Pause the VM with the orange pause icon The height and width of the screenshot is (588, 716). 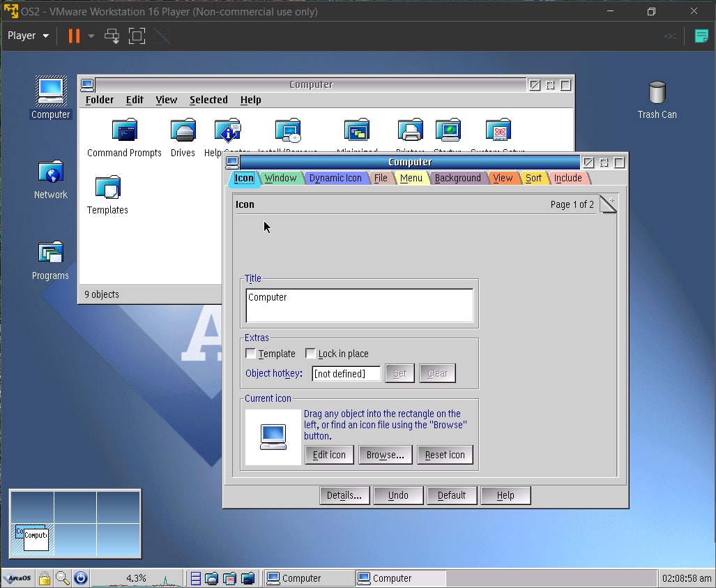pyautogui.click(x=74, y=36)
